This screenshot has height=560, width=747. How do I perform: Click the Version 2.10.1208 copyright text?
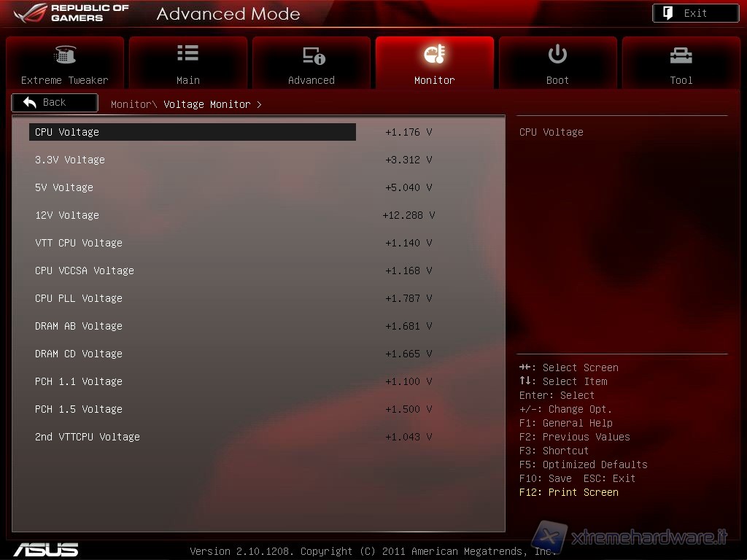tap(373, 551)
